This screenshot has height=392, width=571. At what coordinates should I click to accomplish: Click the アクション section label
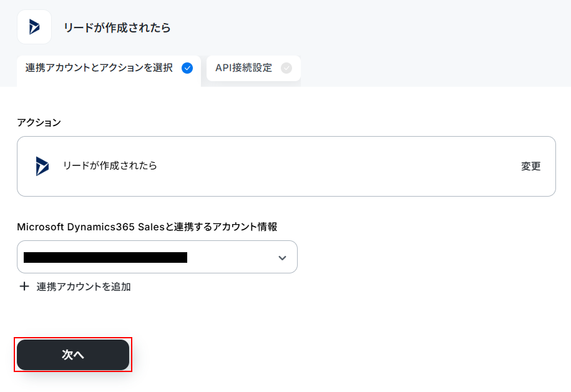click(39, 122)
